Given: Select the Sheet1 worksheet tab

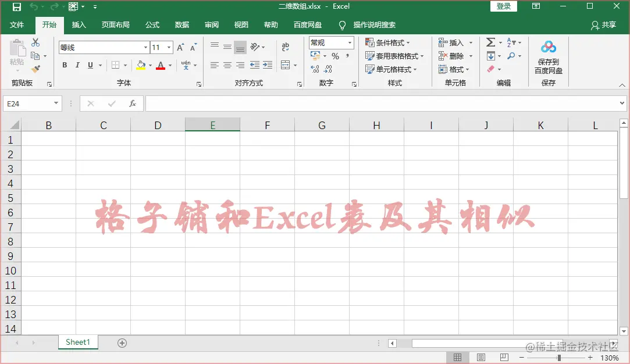Looking at the screenshot, I should click(78, 342).
